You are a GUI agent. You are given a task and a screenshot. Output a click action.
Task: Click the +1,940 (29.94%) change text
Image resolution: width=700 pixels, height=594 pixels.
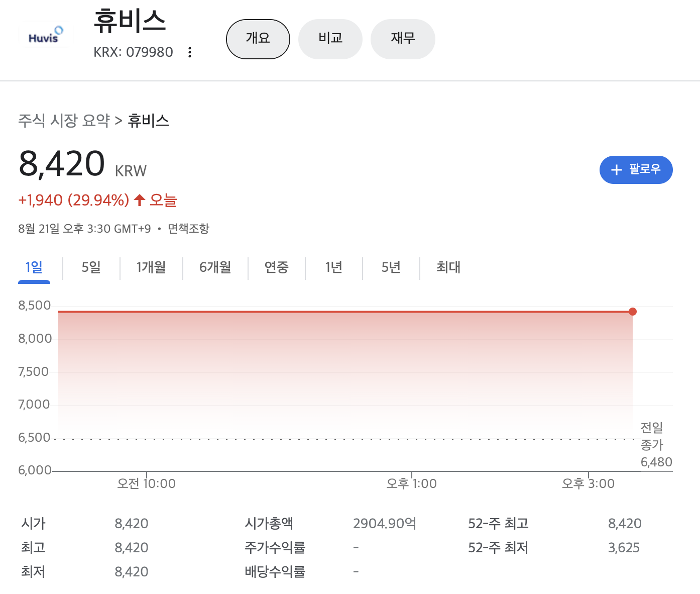(74, 201)
